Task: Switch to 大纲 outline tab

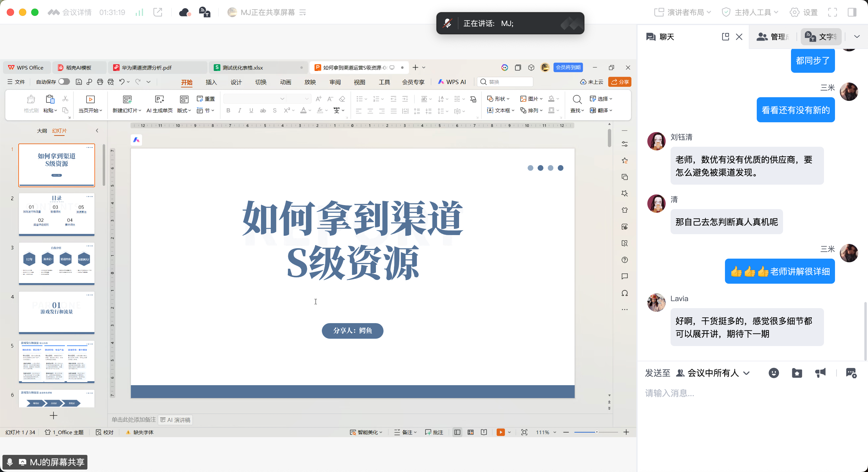Action: 42,131
